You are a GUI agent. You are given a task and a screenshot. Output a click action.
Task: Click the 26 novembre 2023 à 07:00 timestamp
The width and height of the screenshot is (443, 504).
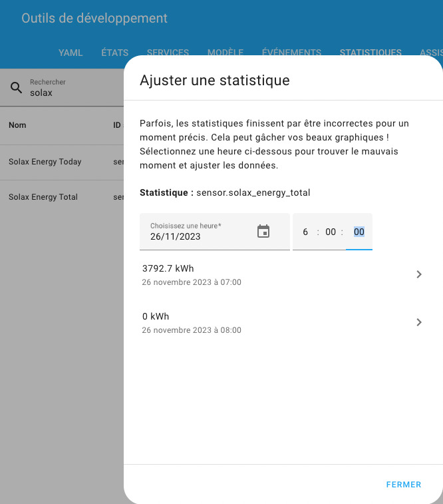click(x=192, y=282)
